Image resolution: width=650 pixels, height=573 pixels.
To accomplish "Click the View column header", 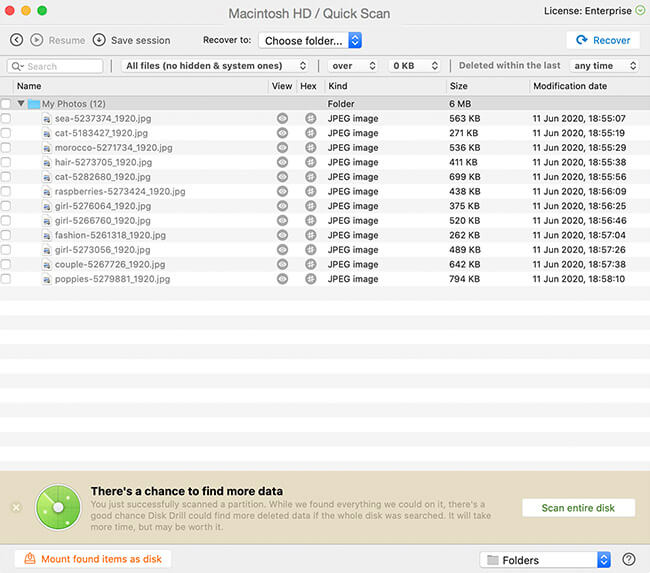I will (282, 86).
